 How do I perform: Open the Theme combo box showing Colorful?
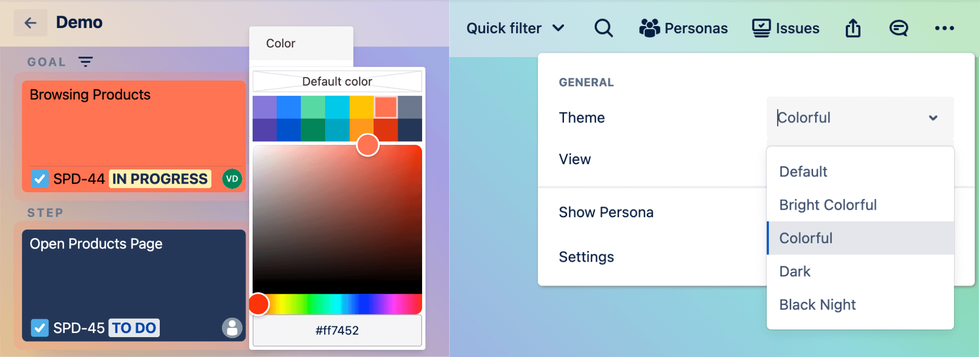click(860, 117)
